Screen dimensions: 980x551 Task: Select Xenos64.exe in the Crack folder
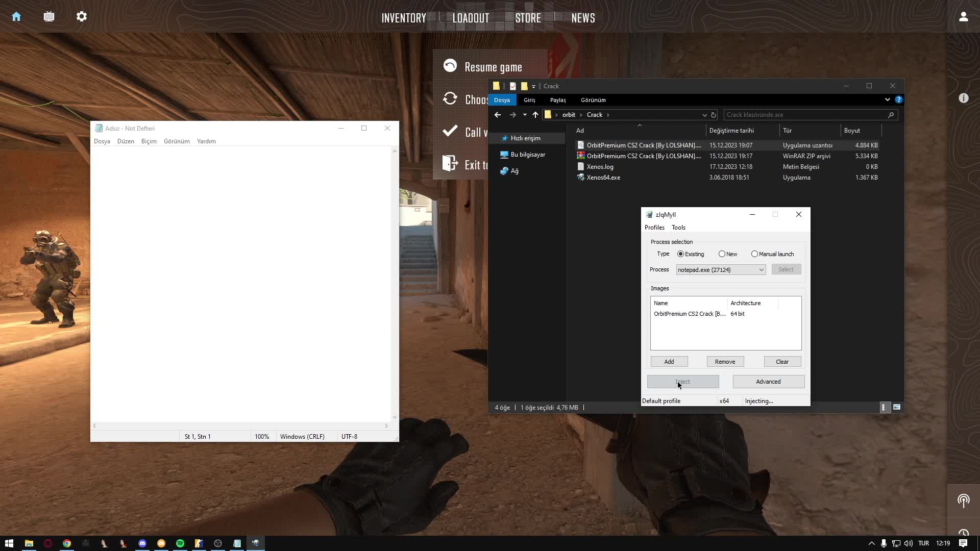point(603,177)
